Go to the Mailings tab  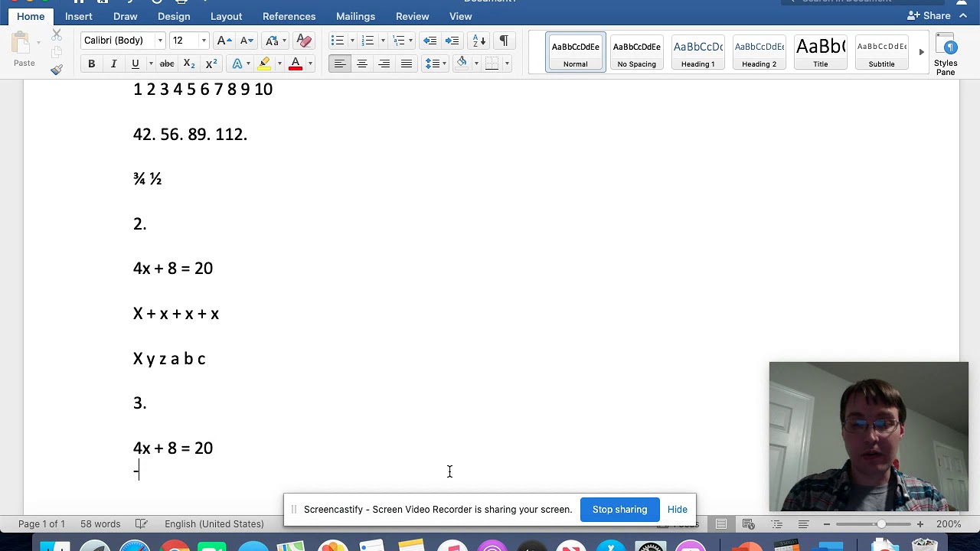[x=355, y=16]
